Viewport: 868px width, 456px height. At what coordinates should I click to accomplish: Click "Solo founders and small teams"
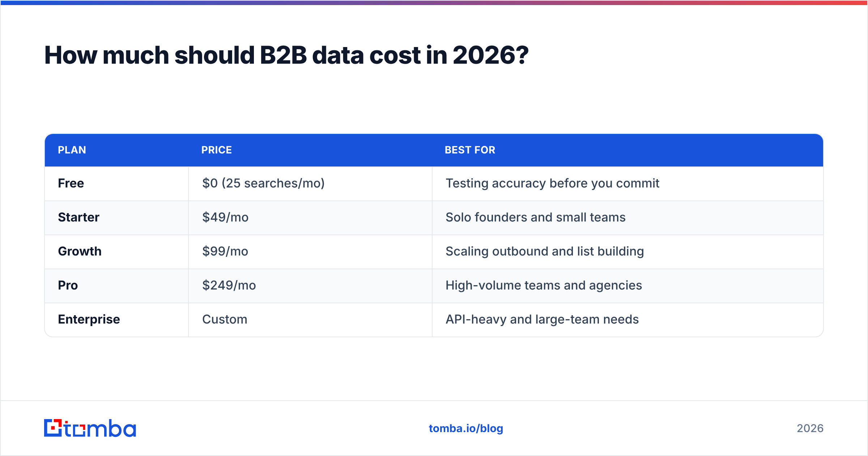pyautogui.click(x=535, y=218)
